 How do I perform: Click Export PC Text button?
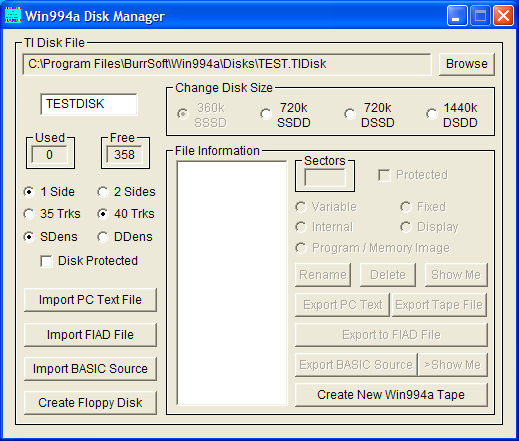coord(342,305)
